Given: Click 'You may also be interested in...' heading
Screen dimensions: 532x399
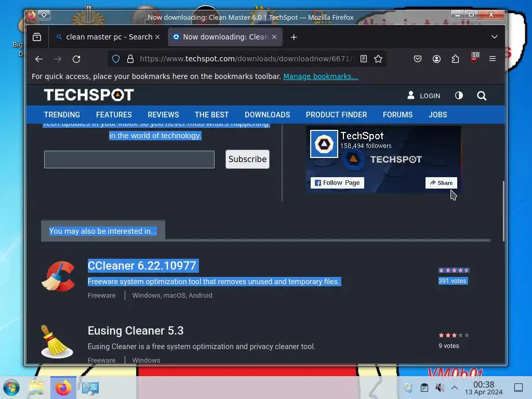Looking at the screenshot, I should pos(103,231).
